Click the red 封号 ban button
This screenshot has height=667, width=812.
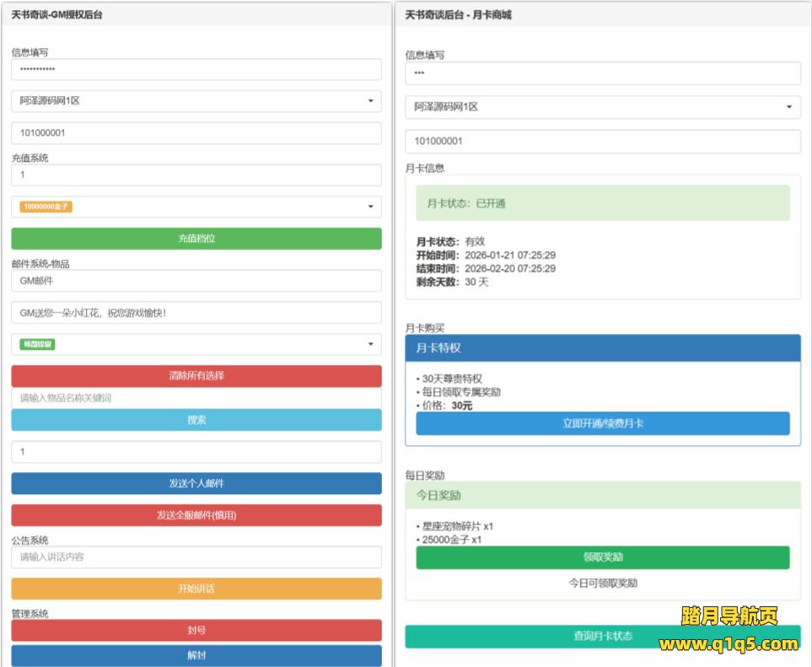click(196, 628)
